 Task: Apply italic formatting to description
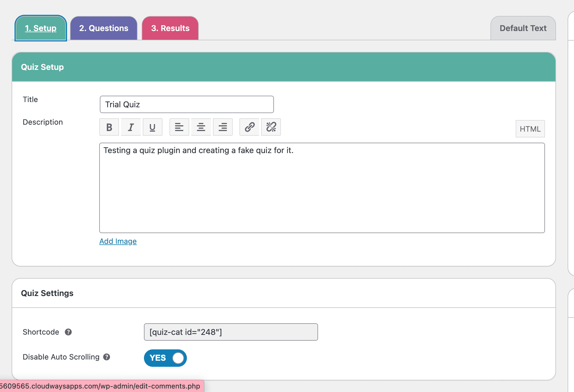131,127
